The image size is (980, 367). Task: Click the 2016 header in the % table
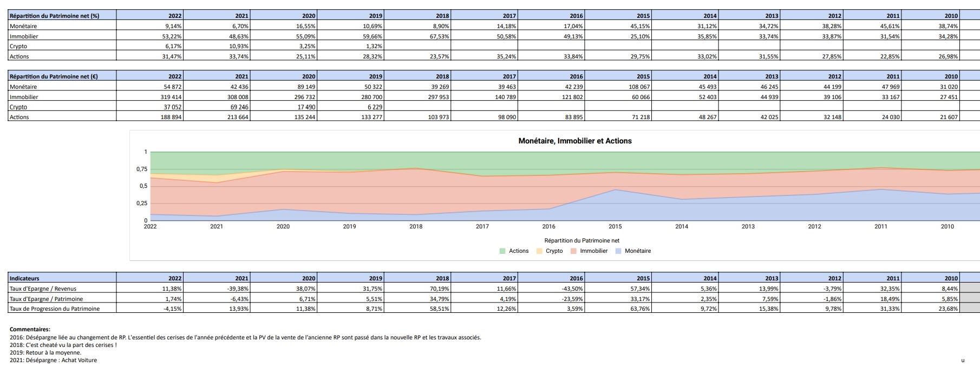551,16
